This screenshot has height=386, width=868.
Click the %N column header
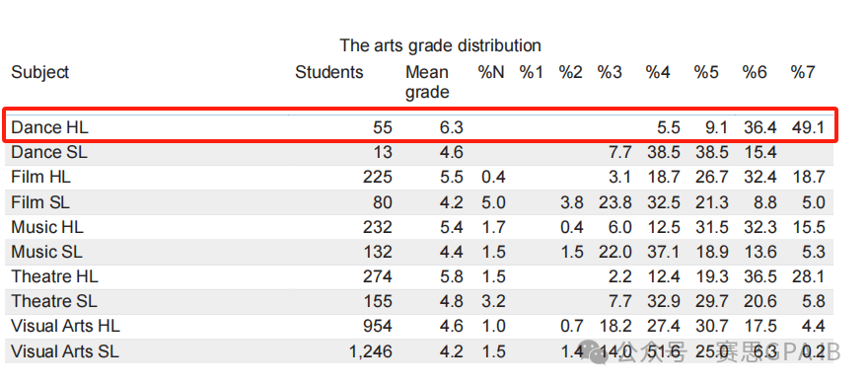[x=491, y=72]
